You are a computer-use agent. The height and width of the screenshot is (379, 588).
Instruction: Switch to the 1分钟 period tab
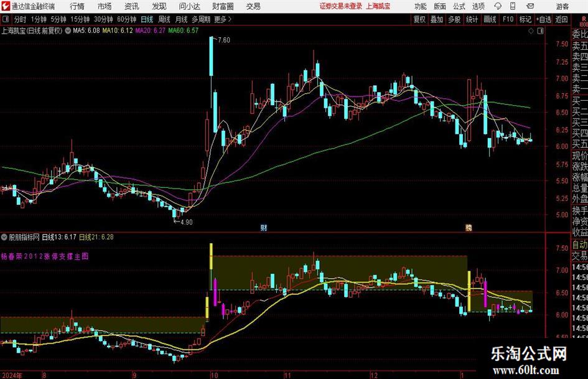point(39,19)
